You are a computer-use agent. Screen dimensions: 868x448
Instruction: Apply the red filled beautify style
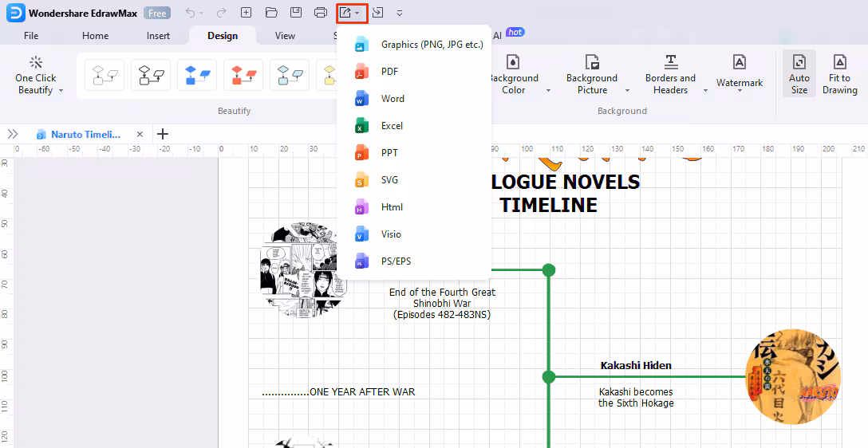tap(243, 75)
